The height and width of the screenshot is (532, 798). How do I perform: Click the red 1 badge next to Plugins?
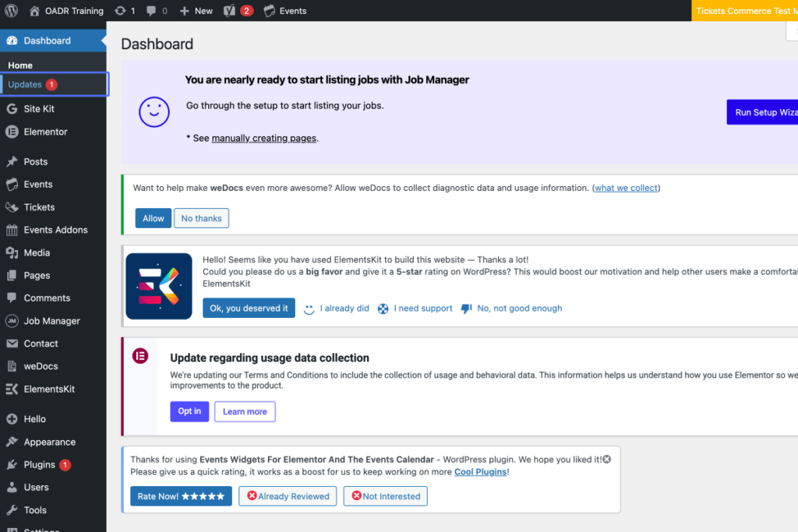point(65,465)
